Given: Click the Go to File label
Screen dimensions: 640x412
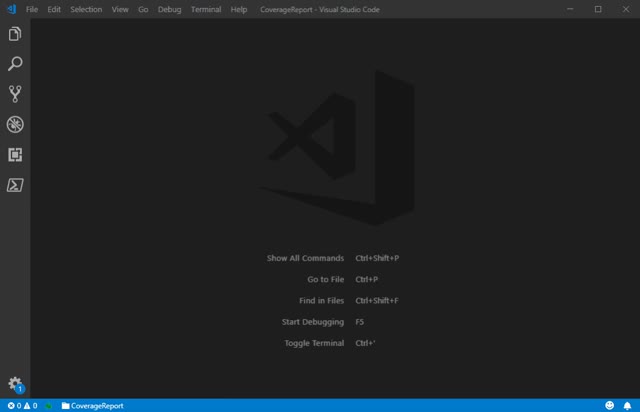Looking at the screenshot, I should tap(325, 279).
